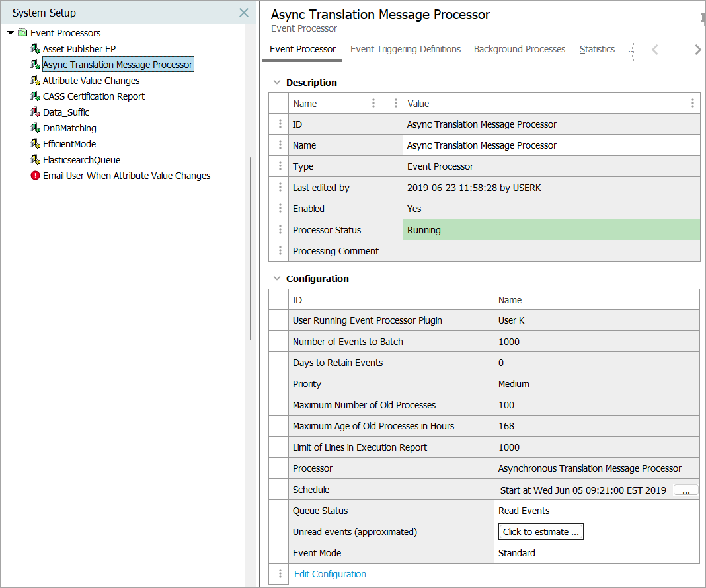Click the Schedule ellipsis button
Viewport: 706px width, 588px height.
pos(686,490)
